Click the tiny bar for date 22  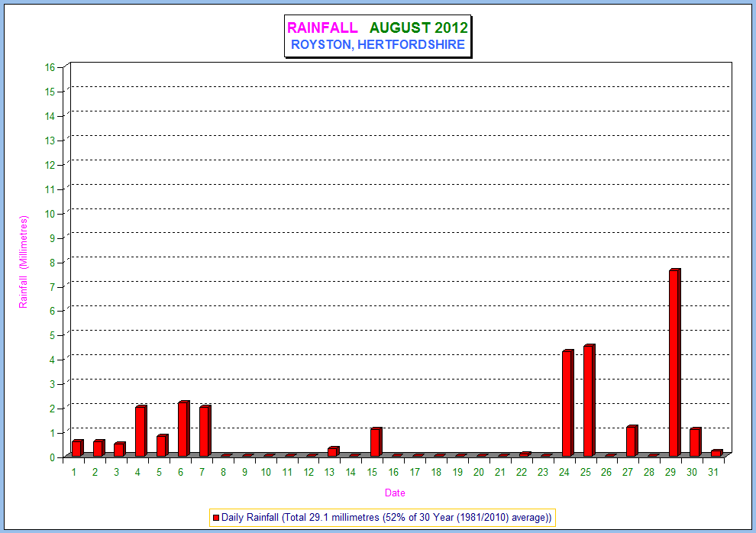point(525,454)
